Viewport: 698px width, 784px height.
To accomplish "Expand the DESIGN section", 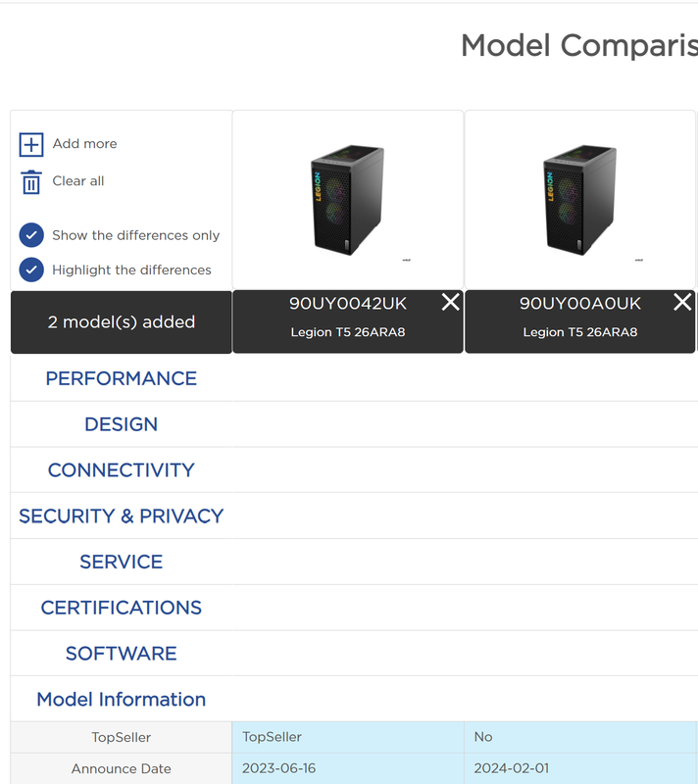I will [121, 424].
